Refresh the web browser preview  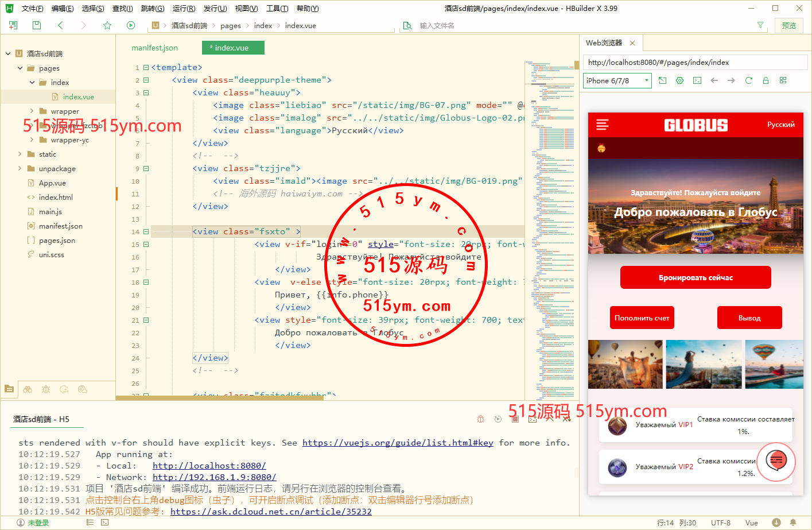(x=748, y=80)
